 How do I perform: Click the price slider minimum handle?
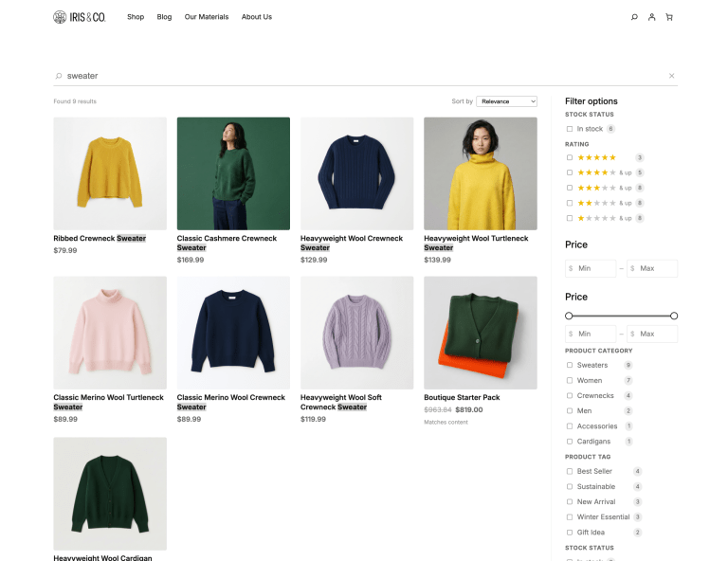569,316
